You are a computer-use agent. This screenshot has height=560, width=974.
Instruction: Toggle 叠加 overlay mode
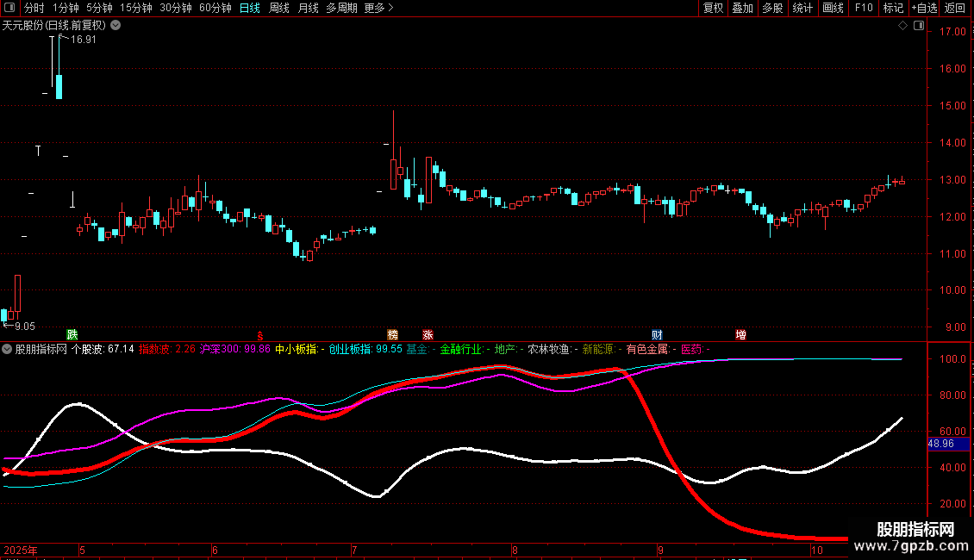pos(742,8)
